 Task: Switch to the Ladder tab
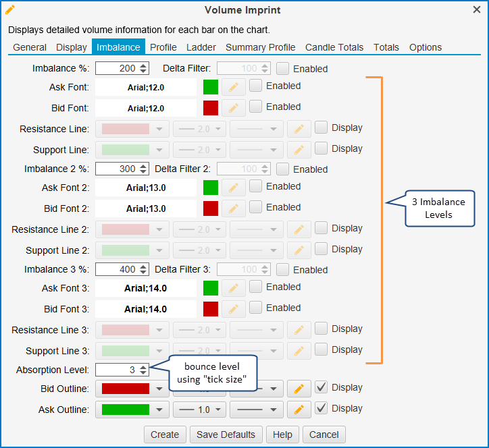pos(201,47)
